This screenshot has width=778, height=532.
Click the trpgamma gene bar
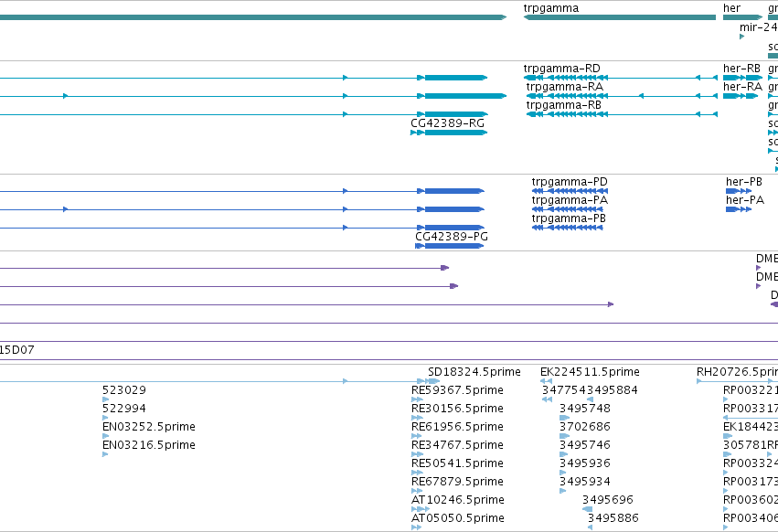(x=619, y=17)
